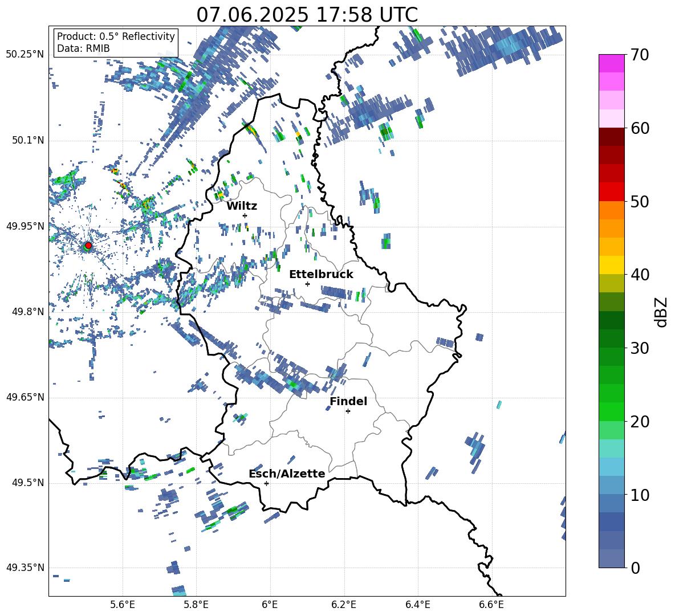Click the 10 tick label on colorbar
This screenshot has width=675, height=616.
pyautogui.click(x=639, y=495)
